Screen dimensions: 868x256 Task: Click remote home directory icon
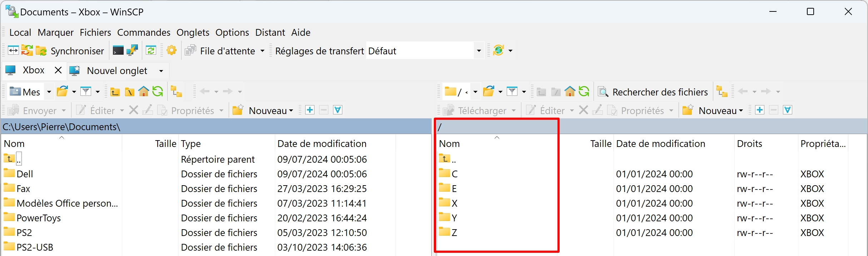point(570,92)
